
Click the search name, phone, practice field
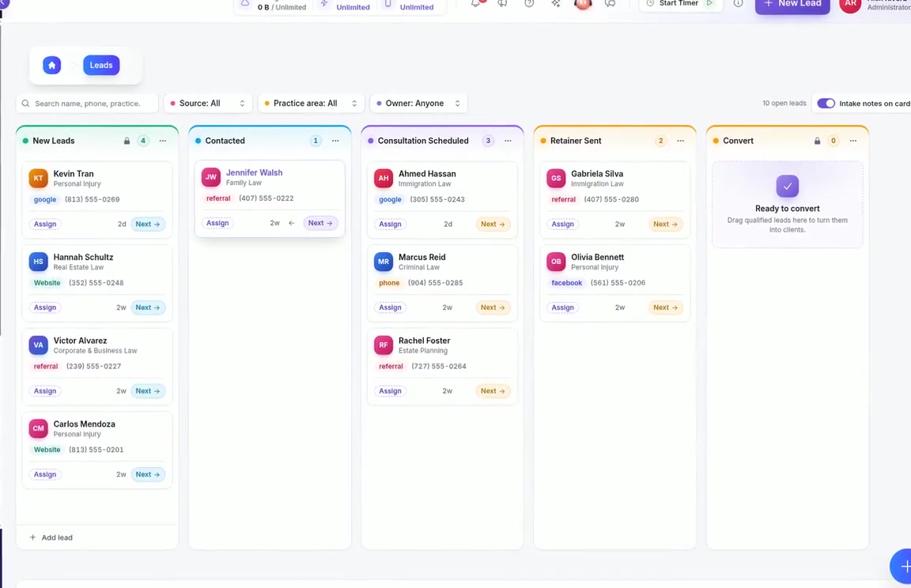[87, 104]
